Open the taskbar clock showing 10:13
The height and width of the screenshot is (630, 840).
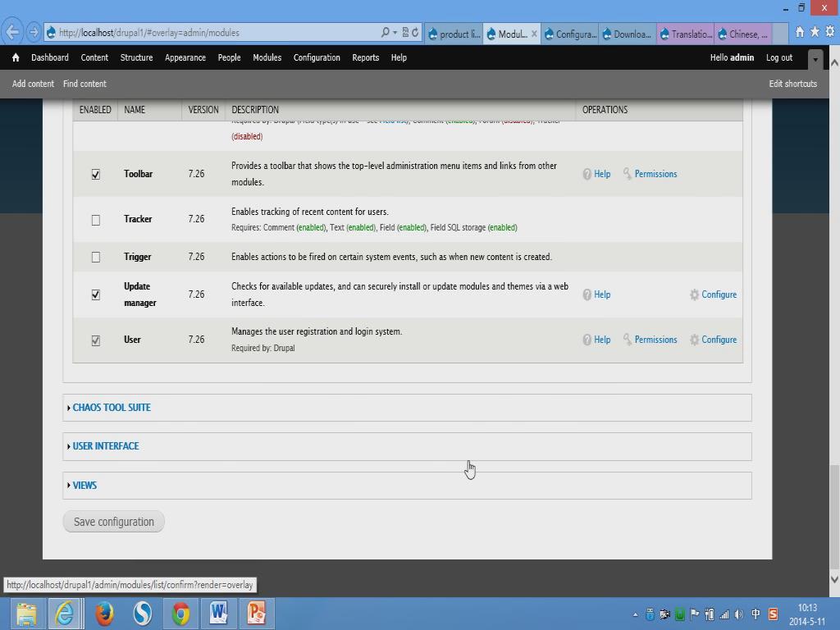[x=807, y=614]
